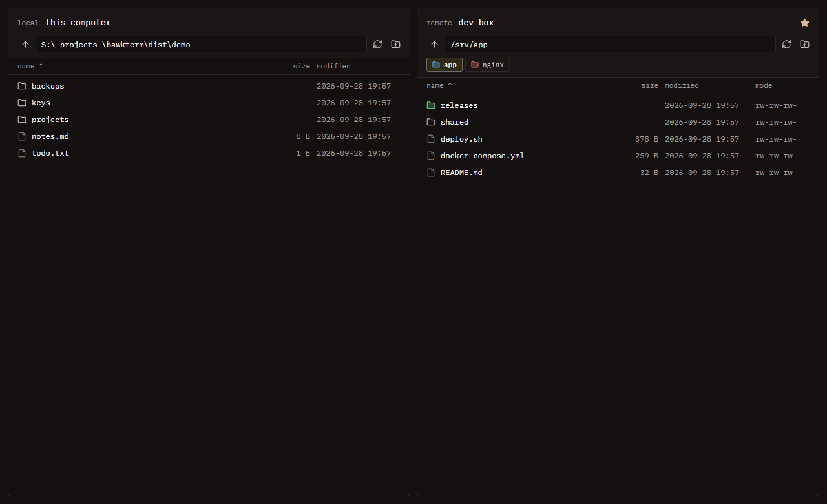
Task: Sort local files by modified column
Action: [333, 66]
